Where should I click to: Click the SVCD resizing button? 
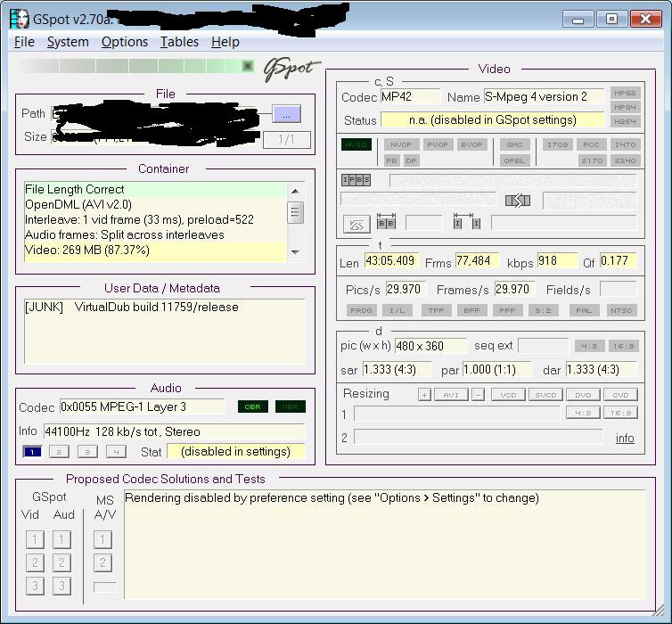click(x=546, y=395)
